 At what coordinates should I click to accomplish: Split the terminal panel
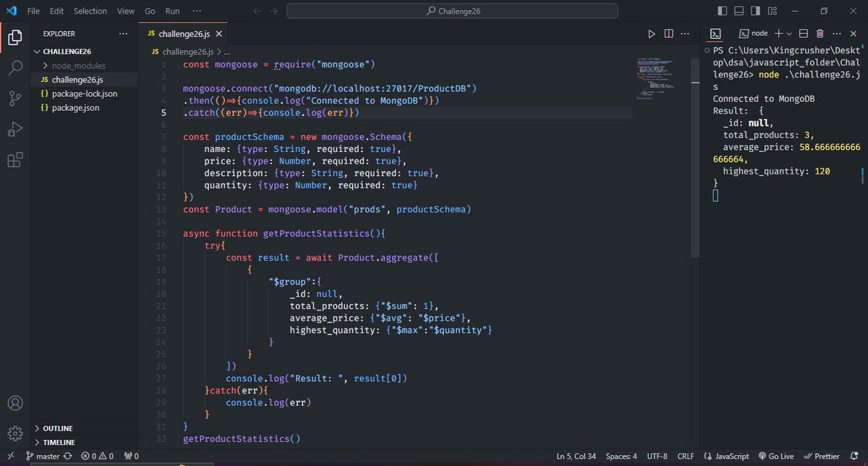(x=804, y=34)
